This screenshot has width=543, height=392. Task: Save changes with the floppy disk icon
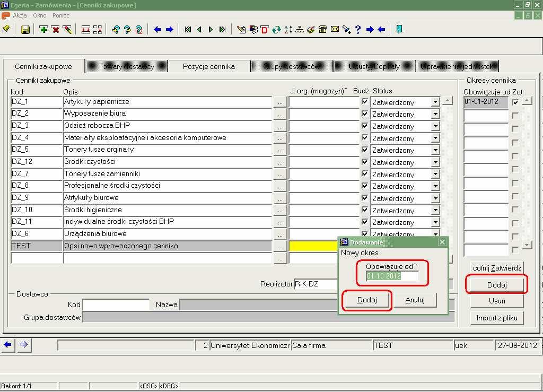[x=25, y=30]
